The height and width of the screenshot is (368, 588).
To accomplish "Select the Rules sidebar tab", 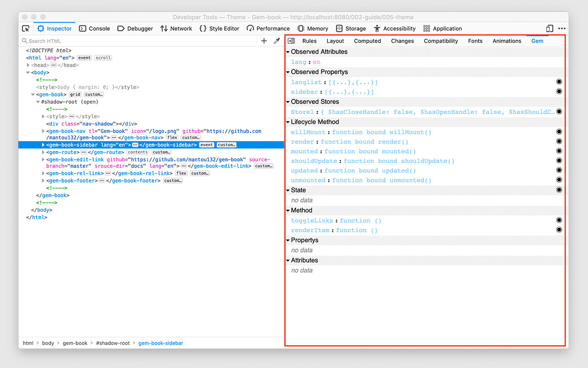I will coord(310,41).
